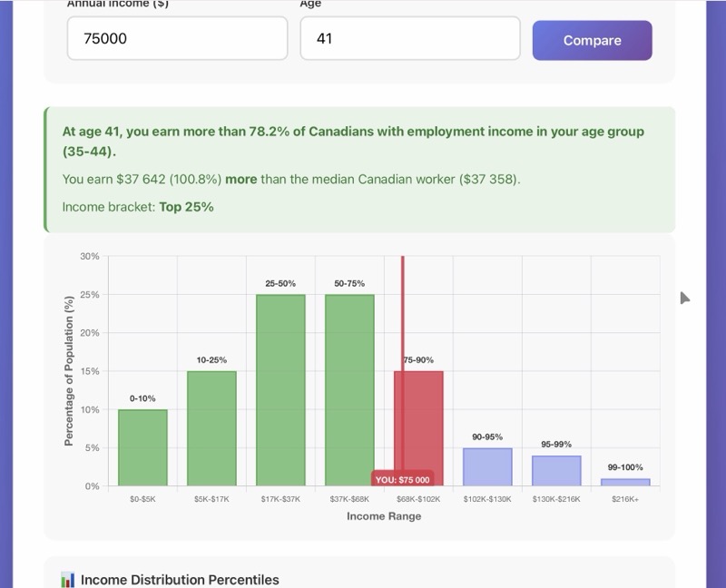Image resolution: width=726 pixels, height=588 pixels.
Task: Pick the $37K-$68K green chart bar
Action: click(x=349, y=390)
